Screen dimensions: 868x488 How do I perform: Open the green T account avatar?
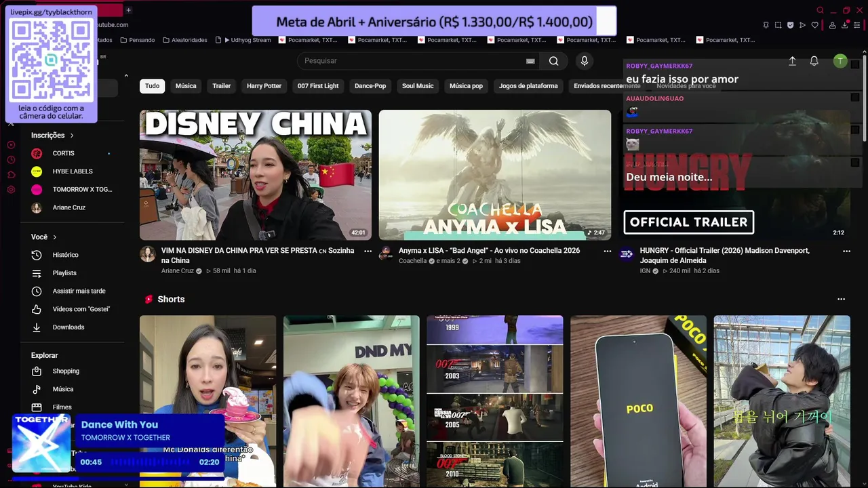tap(840, 61)
